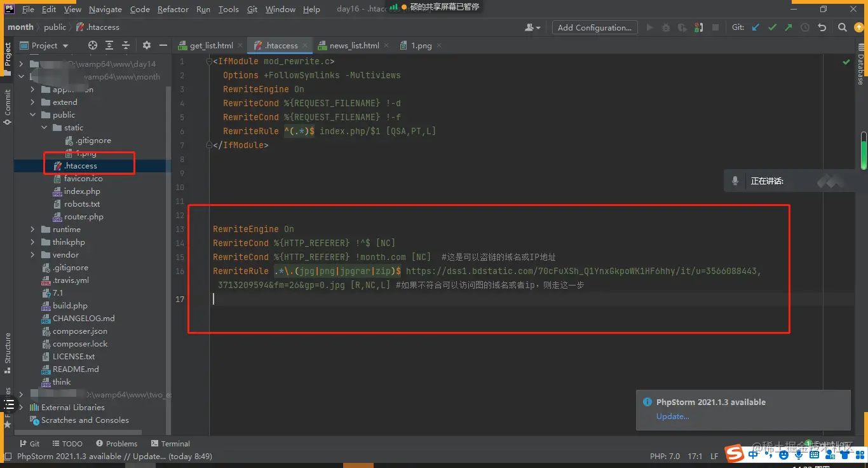Click the Locate/Select Opened File target icon

tap(93, 45)
